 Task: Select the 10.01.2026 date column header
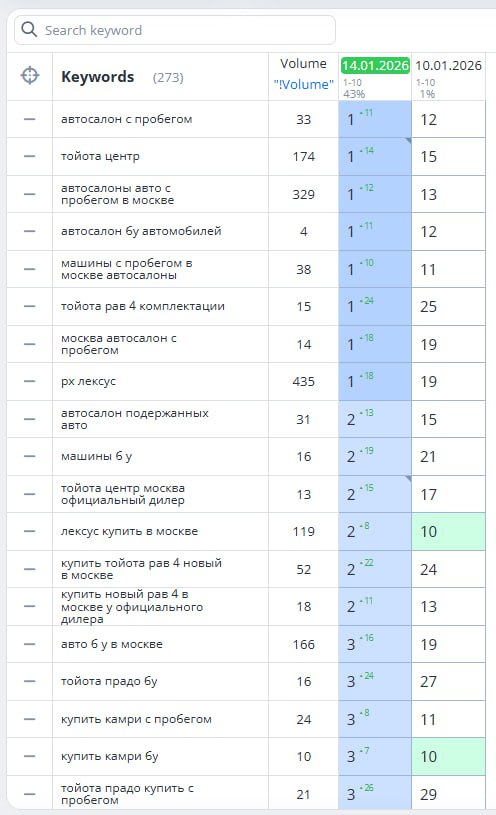click(448, 65)
